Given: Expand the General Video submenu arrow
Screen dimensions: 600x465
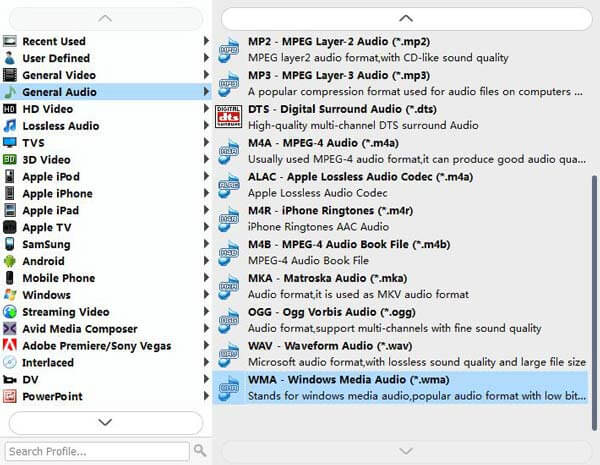Looking at the screenshot, I should click(x=206, y=75).
